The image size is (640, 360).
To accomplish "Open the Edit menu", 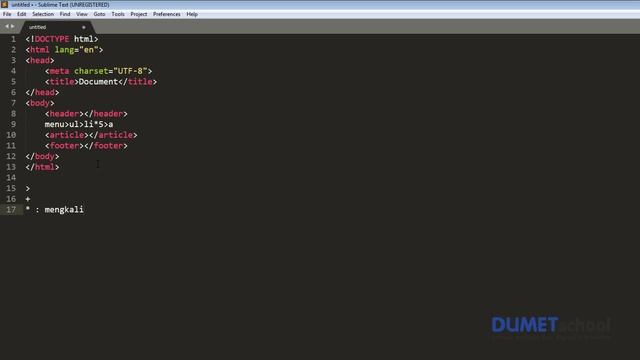I will click(x=22, y=14).
